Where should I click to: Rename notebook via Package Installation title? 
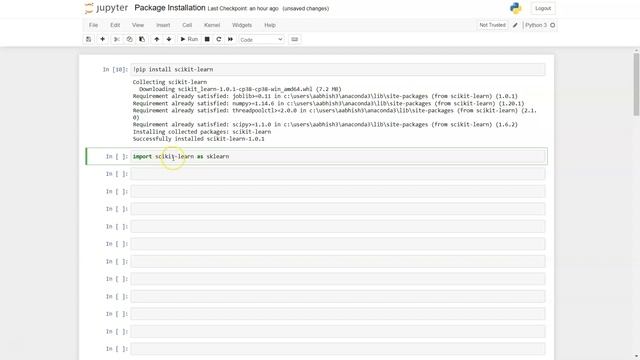click(170, 8)
